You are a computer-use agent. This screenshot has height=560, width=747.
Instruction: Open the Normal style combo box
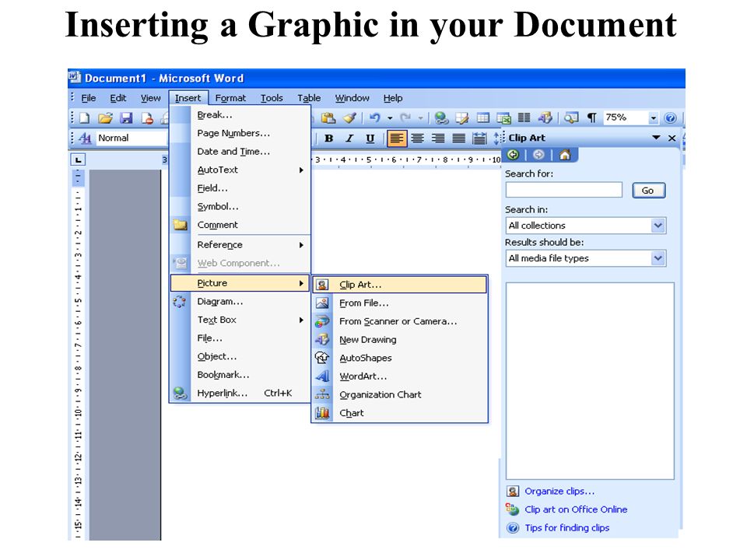point(132,138)
